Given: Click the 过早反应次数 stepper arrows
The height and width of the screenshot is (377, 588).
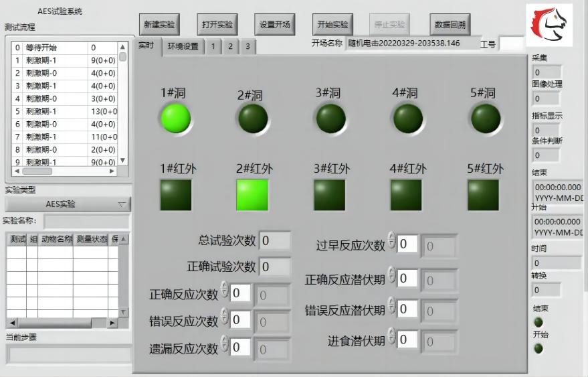Looking at the screenshot, I should (x=392, y=244).
